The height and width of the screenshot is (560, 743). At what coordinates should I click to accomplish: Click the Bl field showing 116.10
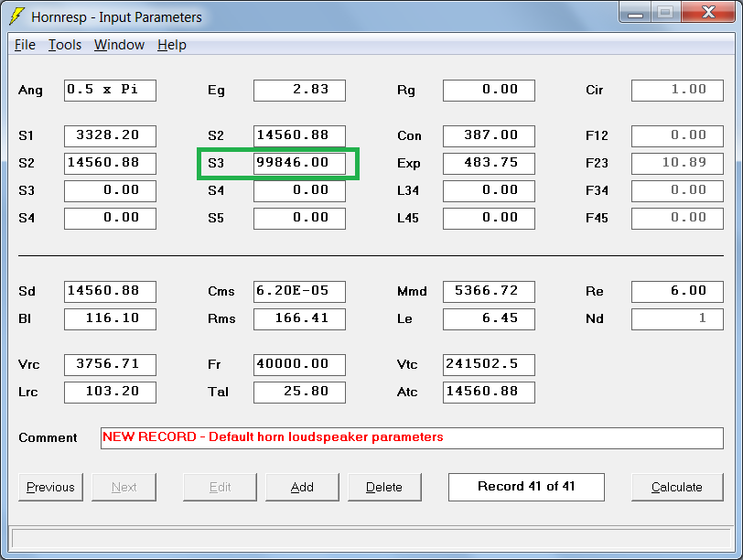click(110, 319)
